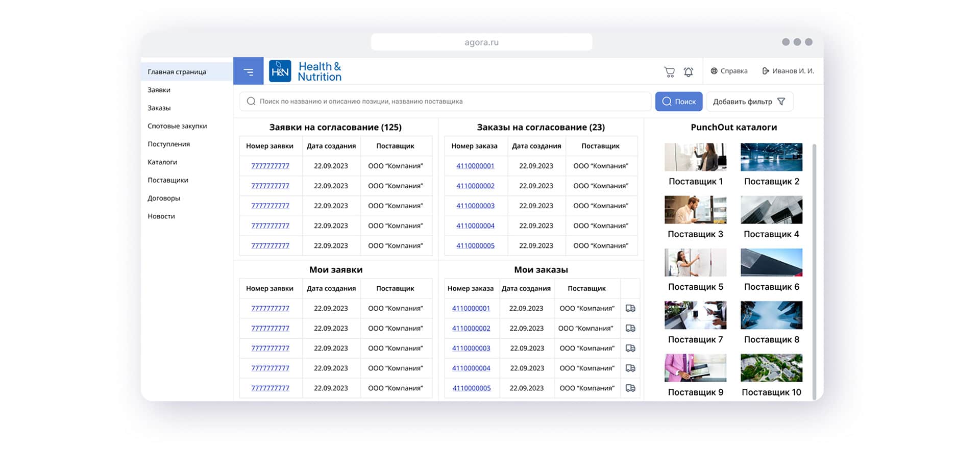Open Спотовые закупки in sidebar
The height and width of the screenshot is (449, 980).
[x=177, y=126]
